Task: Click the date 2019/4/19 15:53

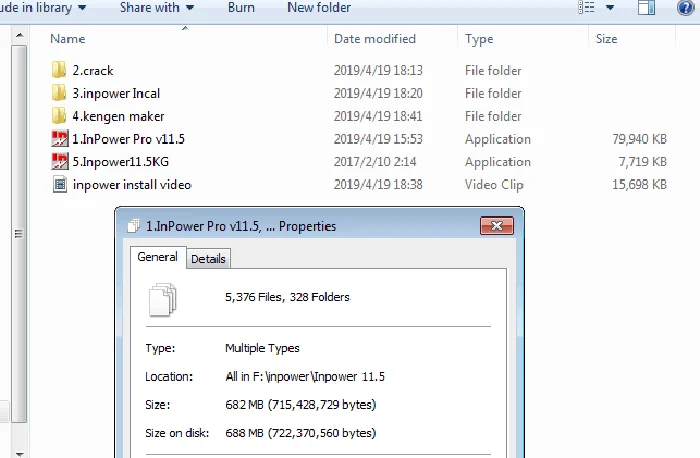Action: [378, 139]
